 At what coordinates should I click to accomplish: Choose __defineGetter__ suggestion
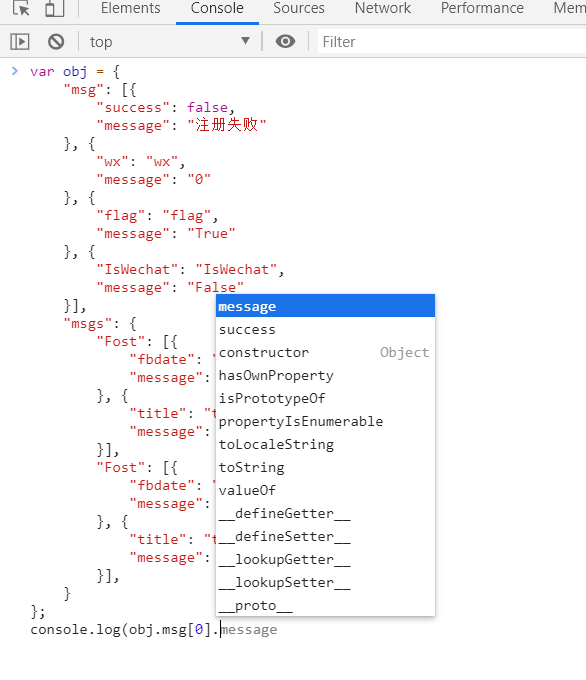[325, 513]
